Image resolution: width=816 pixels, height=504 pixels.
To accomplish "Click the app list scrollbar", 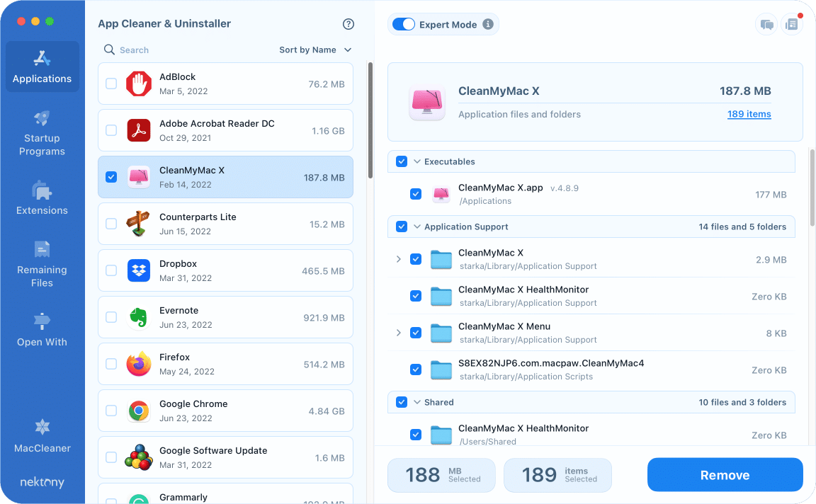I will [370, 120].
